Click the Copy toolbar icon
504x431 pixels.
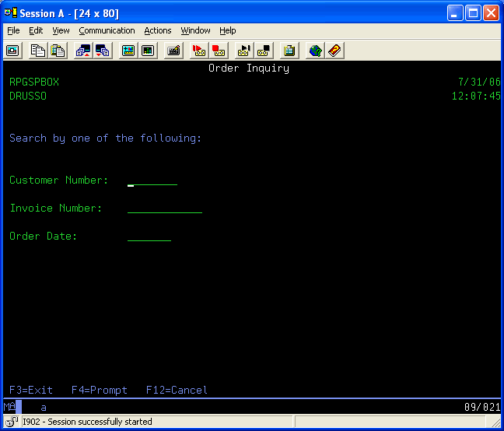click(38, 51)
